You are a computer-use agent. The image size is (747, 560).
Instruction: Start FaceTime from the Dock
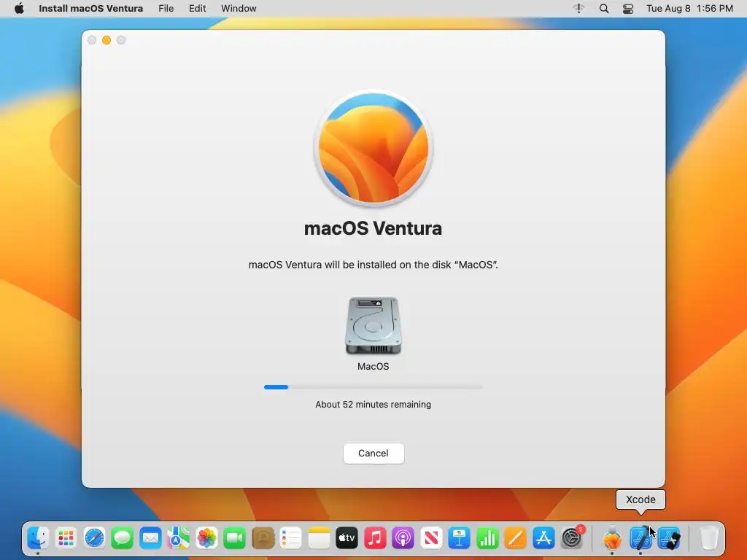point(234,538)
